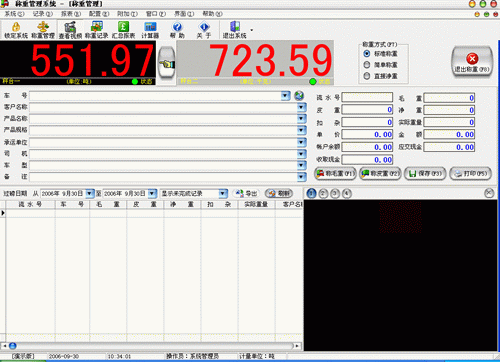Click the 保存 (F3) save button
Viewport: 500px width, 362px height.
425,174
